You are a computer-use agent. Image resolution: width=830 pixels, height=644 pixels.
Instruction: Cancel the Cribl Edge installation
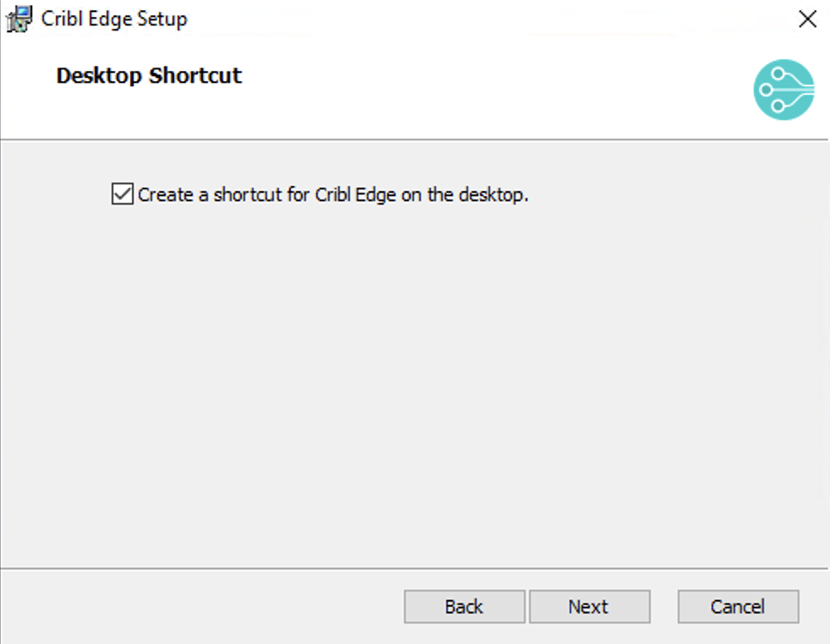coord(737,606)
